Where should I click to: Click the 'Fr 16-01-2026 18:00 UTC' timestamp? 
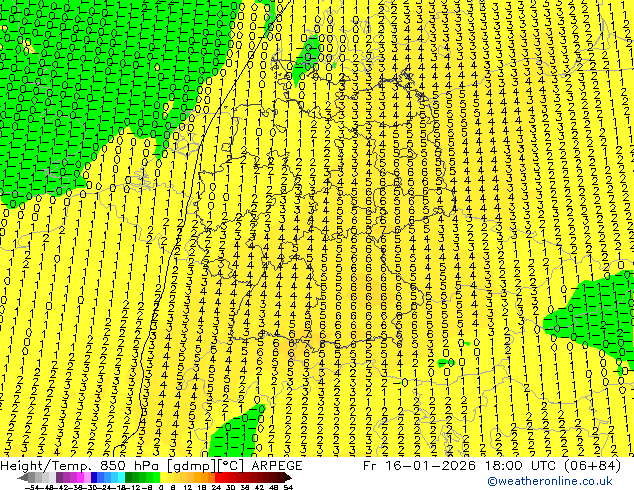click(x=459, y=466)
